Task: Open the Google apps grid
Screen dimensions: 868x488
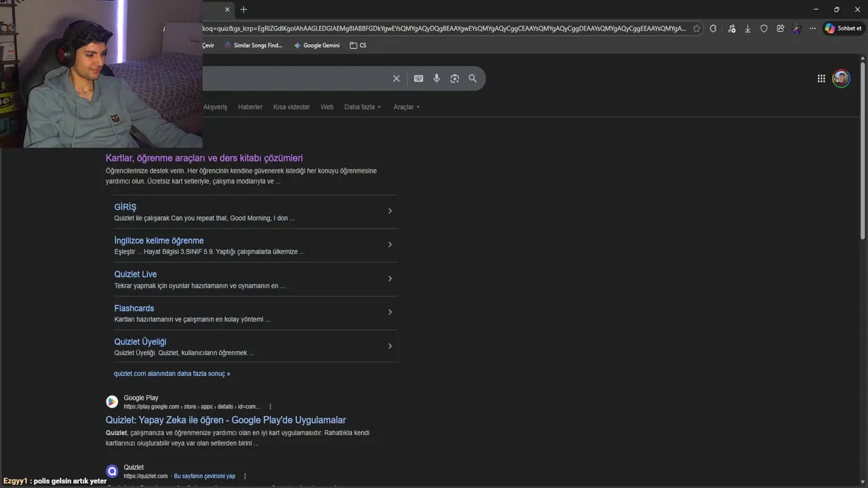Action: [x=821, y=79]
